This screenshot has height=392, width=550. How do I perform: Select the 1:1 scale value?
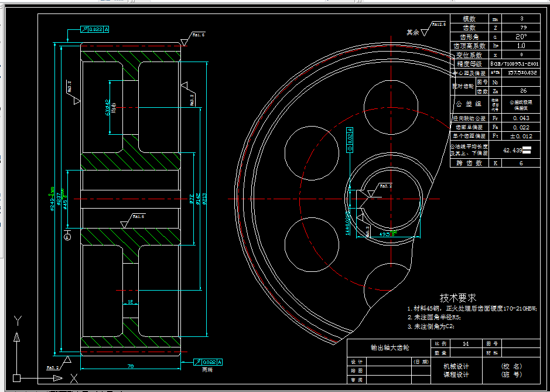pyautogui.click(x=466, y=343)
